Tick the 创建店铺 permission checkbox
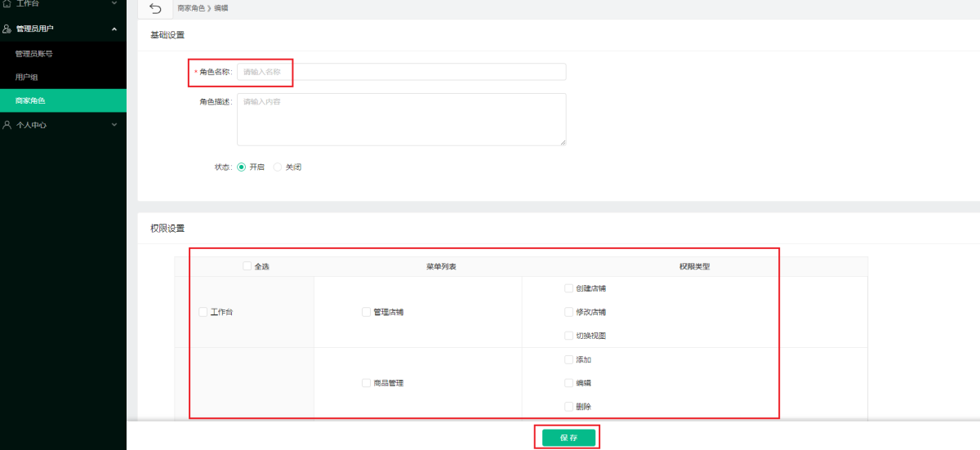Viewport: 980px width, 450px height. pos(568,288)
